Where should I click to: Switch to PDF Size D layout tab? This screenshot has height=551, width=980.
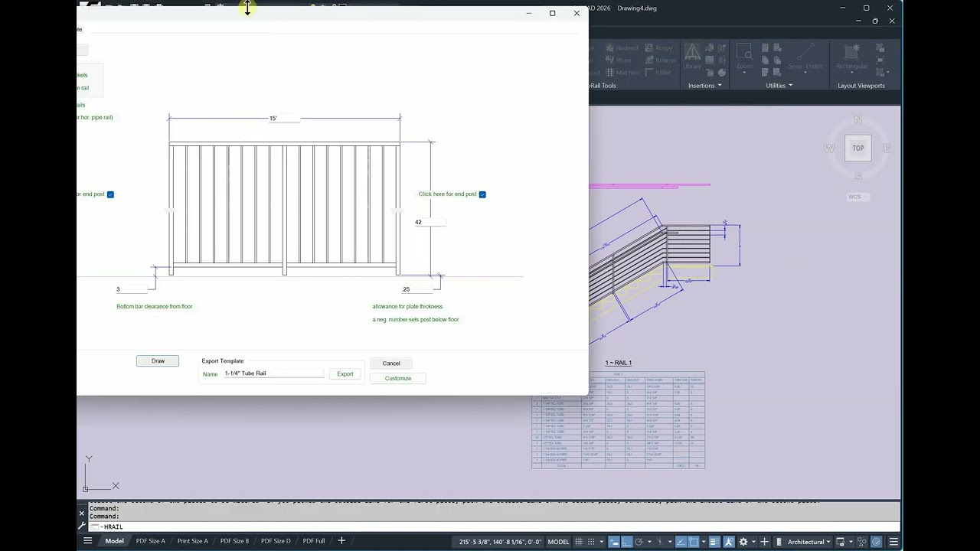tap(276, 541)
